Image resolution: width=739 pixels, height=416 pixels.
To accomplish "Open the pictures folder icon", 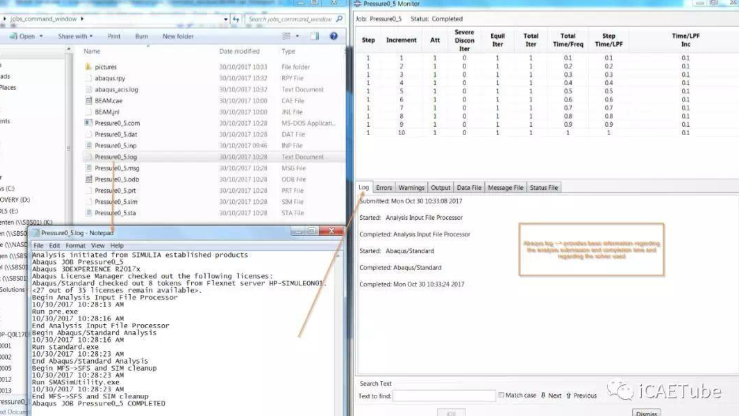I will (88, 67).
